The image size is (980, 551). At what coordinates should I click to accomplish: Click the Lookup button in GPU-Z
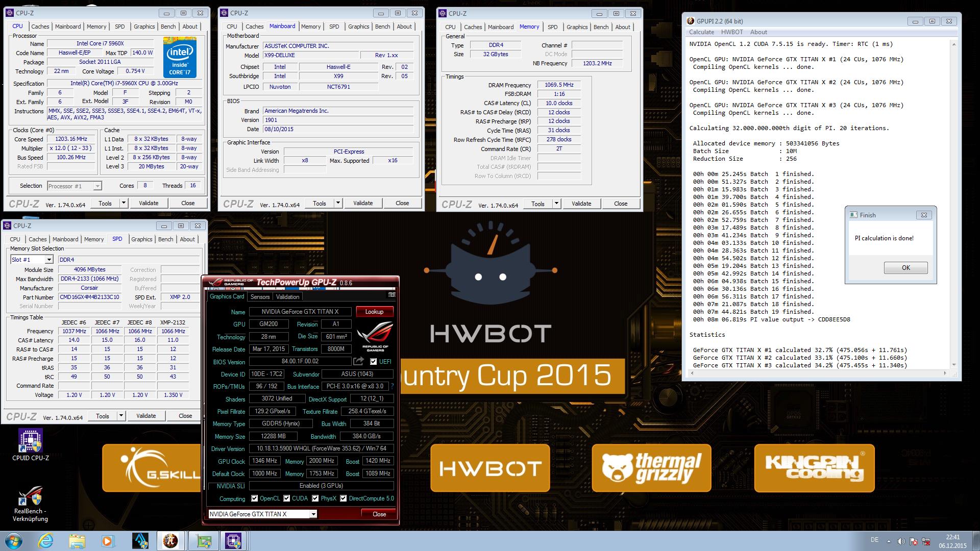[374, 312]
